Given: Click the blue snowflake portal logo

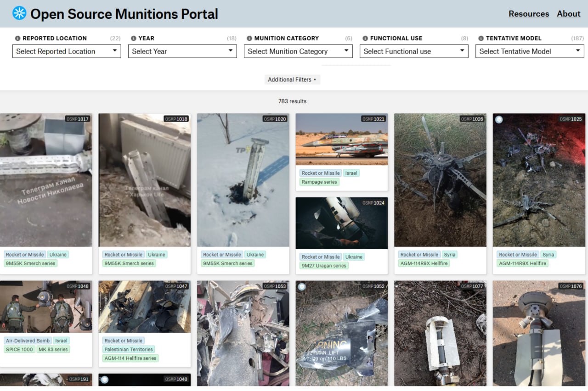Looking at the screenshot, I should [x=19, y=13].
